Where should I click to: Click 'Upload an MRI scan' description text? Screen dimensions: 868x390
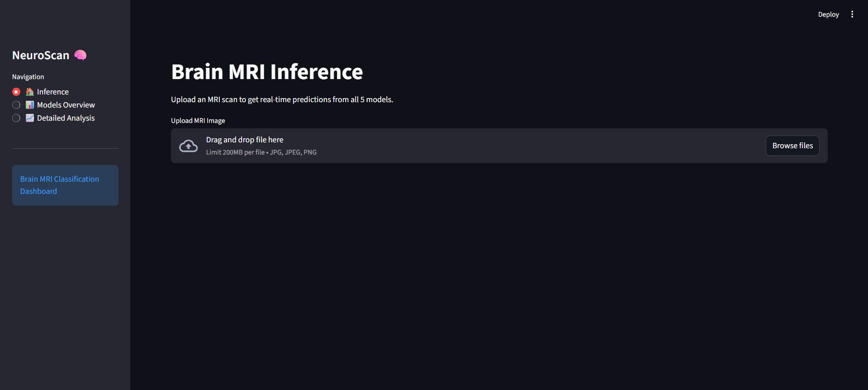(x=282, y=99)
